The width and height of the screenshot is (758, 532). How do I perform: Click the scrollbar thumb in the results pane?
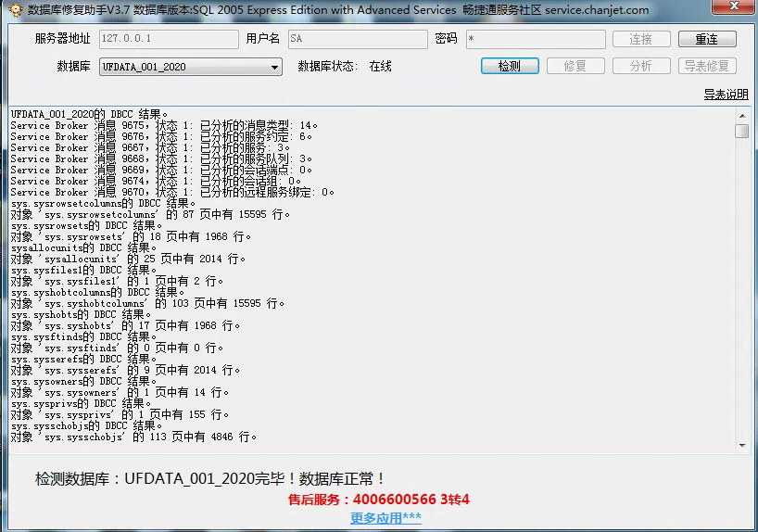pyautogui.click(x=742, y=131)
